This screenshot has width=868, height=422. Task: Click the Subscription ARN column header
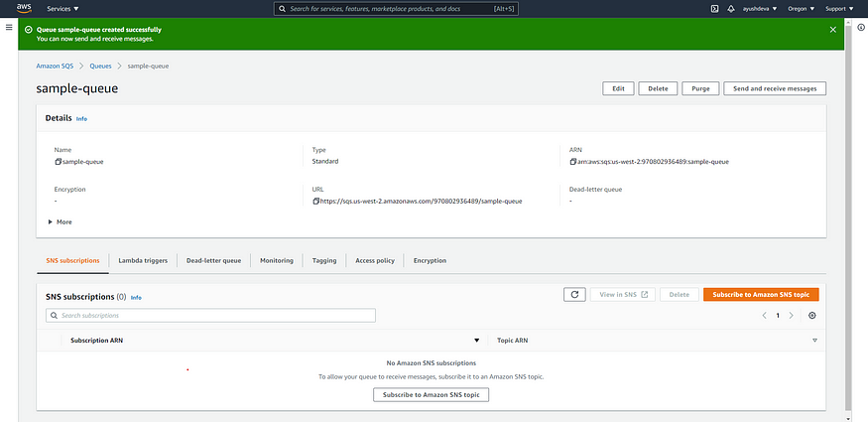pos(96,340)
